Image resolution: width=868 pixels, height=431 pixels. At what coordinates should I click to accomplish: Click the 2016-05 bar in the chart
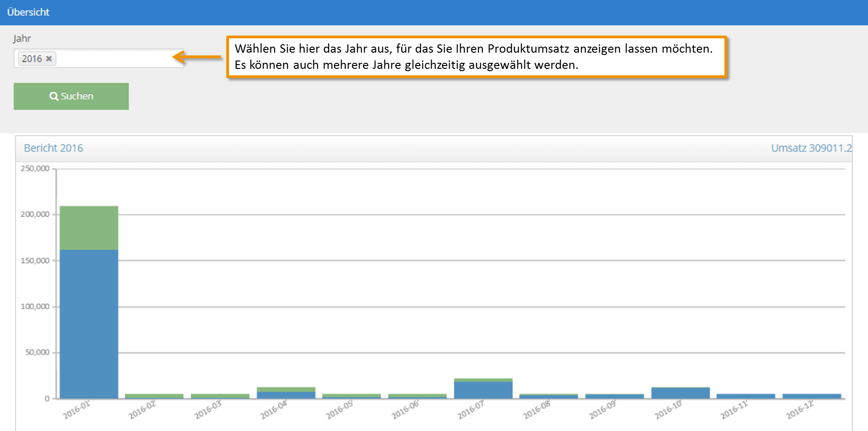pyautogui.click(x=352, y=396)
